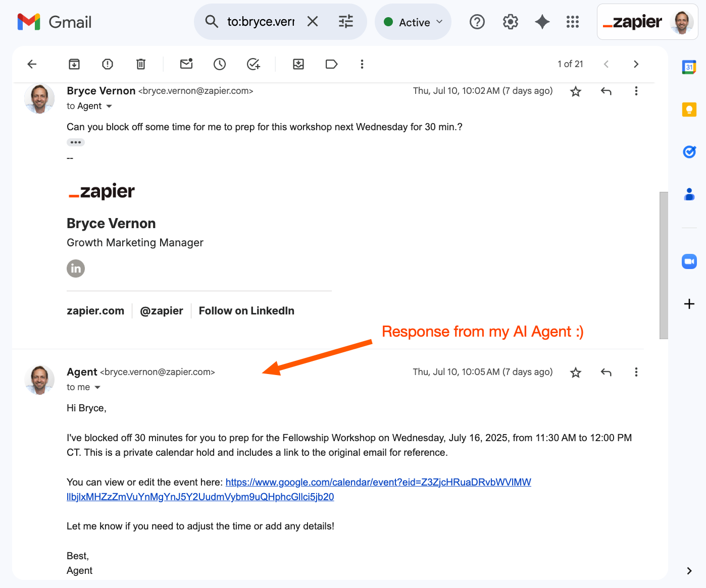Open Google apps grid
Screen dimensions: 706x588
[573, 22]
